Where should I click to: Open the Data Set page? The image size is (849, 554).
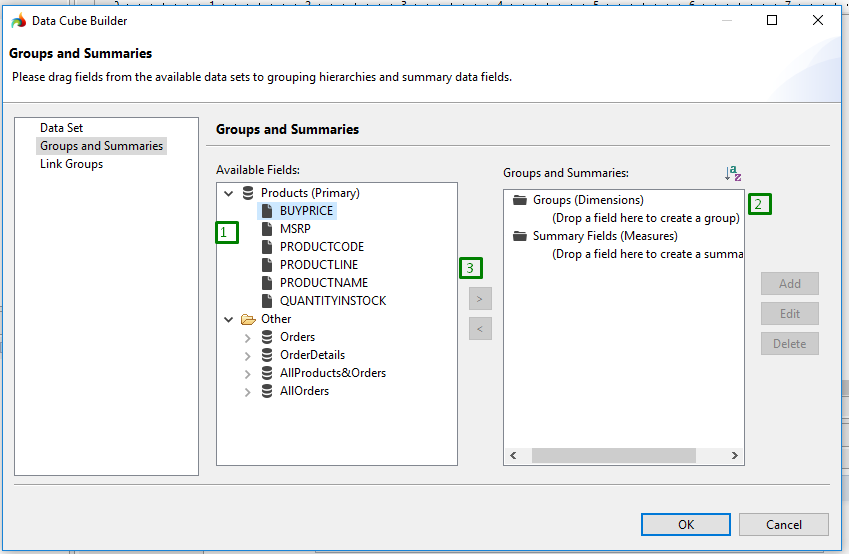[61, 128]
